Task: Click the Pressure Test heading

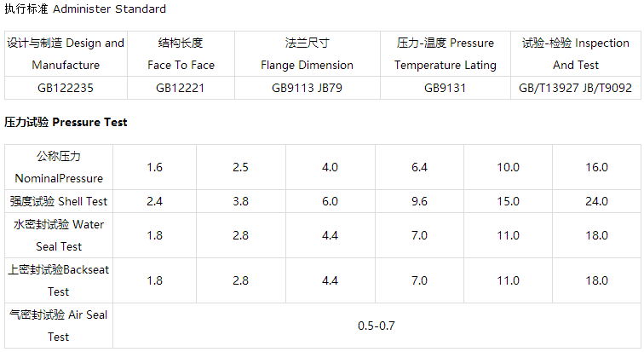Action: (x=66, y=123)
